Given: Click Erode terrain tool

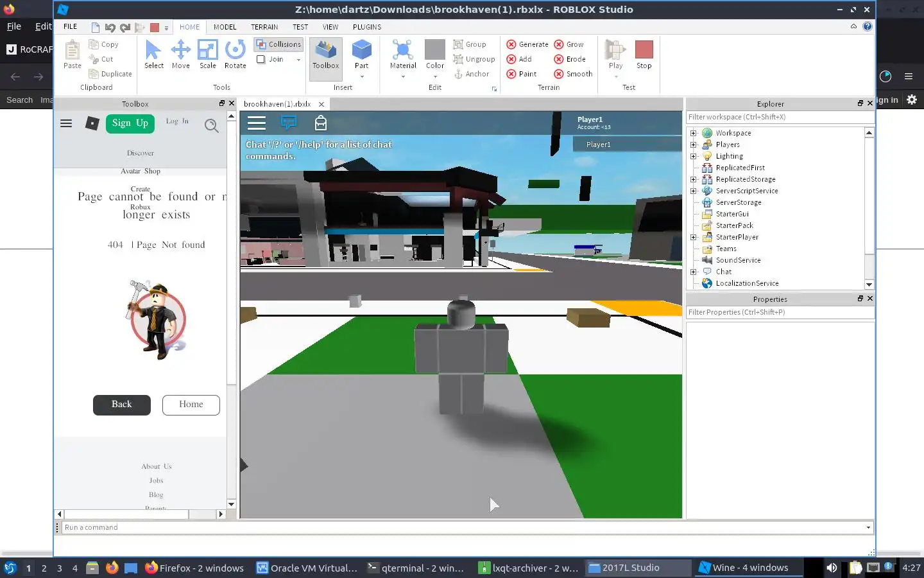Looking at the screenshot, I should pyautogui.click(x=570, y=59).
